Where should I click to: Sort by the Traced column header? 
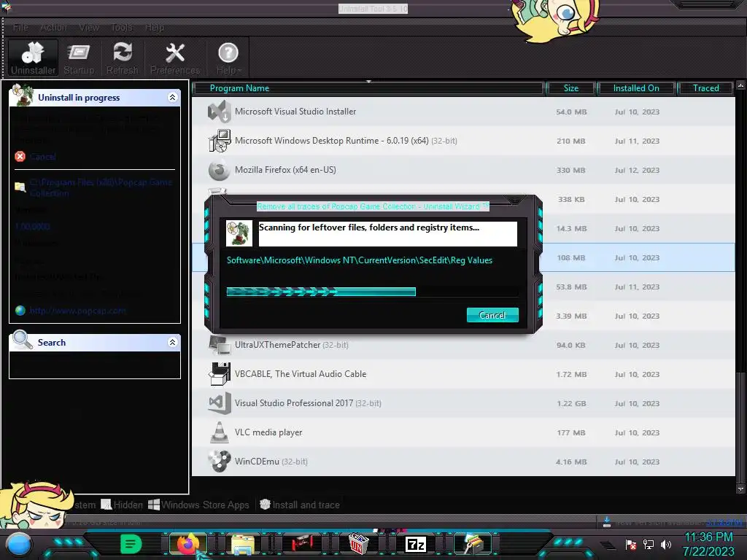(x=705, y=88)
